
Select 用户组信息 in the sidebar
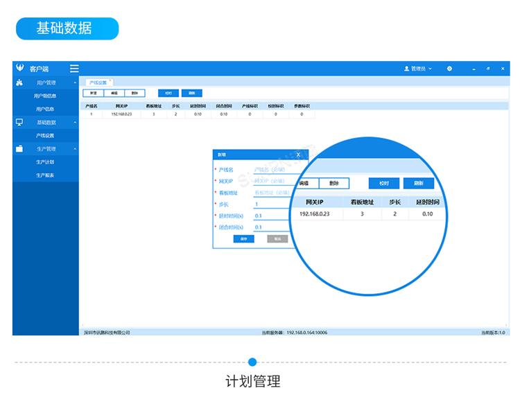pos(45,96)
